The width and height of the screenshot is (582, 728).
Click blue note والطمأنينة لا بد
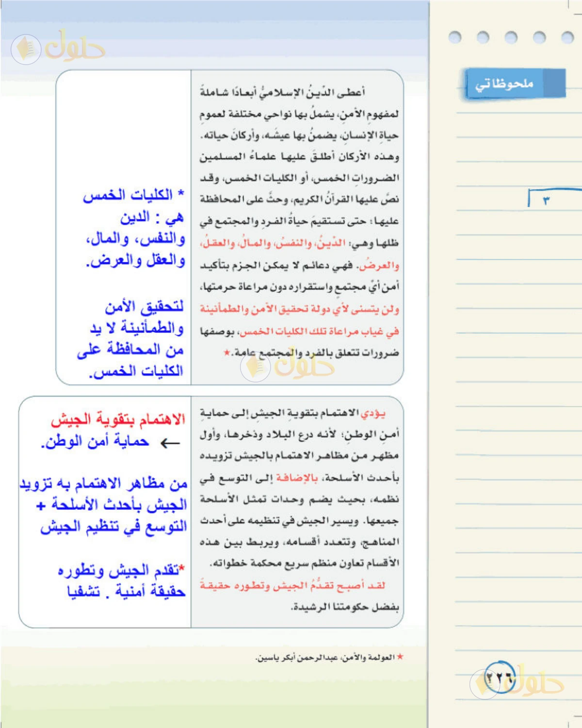pyautogui.click(x=137, y=329)
